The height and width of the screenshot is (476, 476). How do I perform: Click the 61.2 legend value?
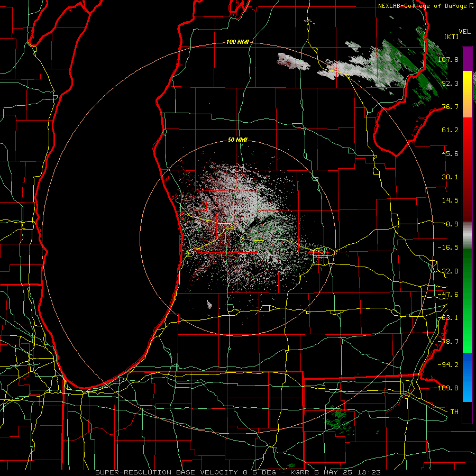tap(450, 130)
